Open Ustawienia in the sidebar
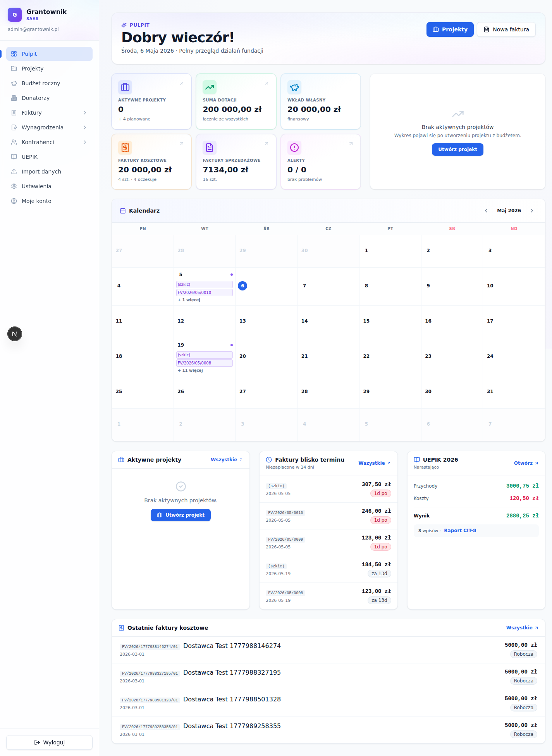The width and height of the screenshot is (552, 756). [x=49, y=186]
